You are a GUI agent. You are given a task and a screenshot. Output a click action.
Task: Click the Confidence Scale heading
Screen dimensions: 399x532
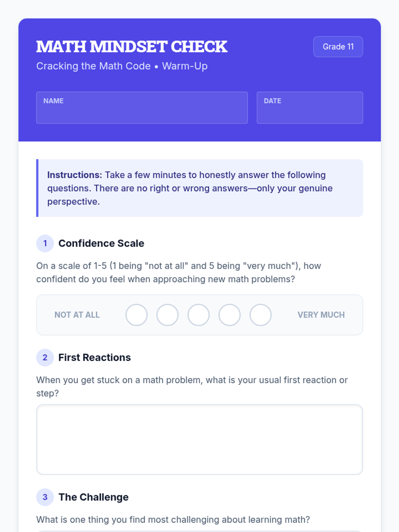coord(101,243)
